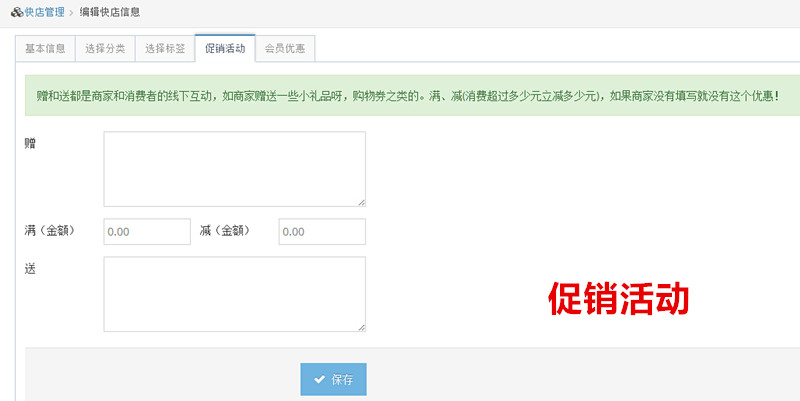Click the 减（金额） field label
This screenshot has width=800, height=401.
pos(225,231)
